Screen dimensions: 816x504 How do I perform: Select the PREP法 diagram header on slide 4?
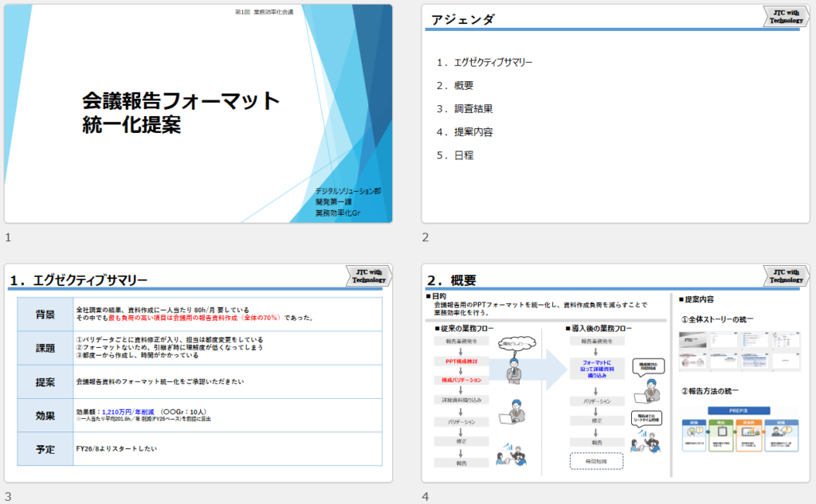[737, 410]
